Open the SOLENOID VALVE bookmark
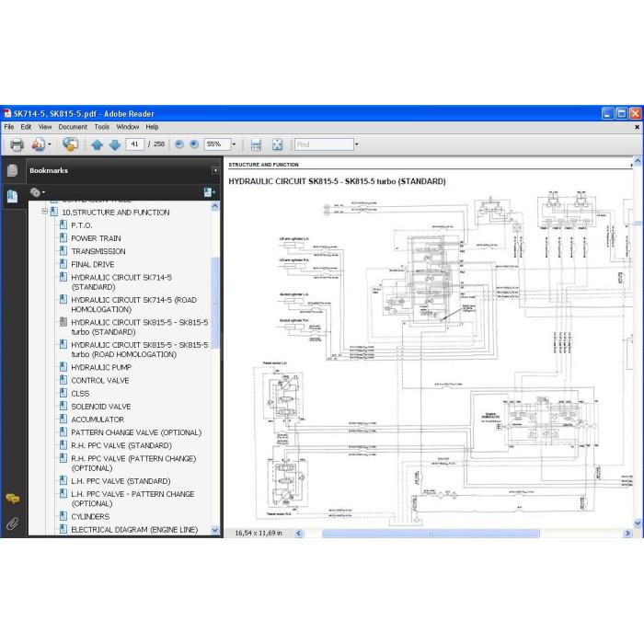The image size is (644, 644). pos(101,407)
